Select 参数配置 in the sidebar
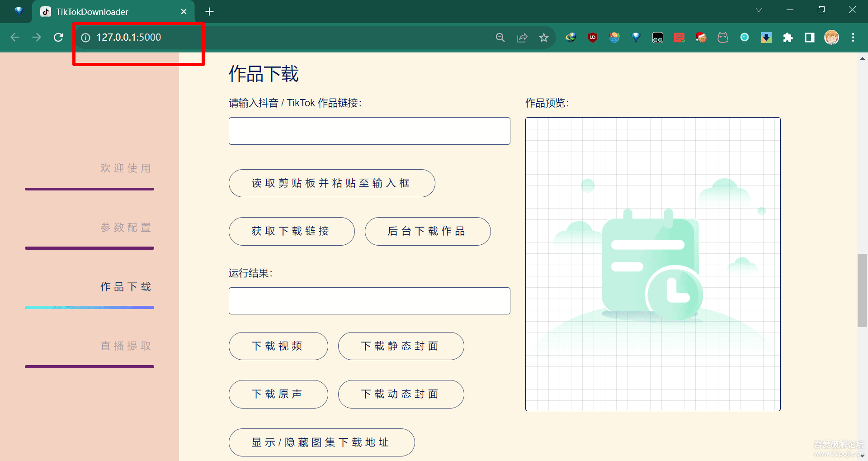 coord(125,228)
